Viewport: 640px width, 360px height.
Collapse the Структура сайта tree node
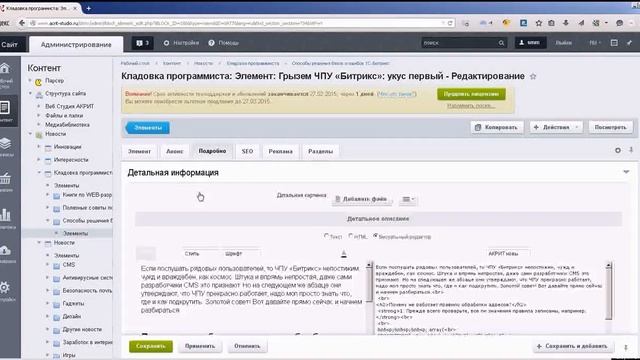click(x=30, y=93)
